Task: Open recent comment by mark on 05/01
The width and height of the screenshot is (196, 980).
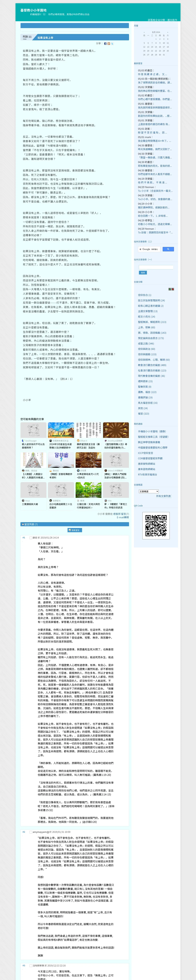Action: tap(155, 141)
